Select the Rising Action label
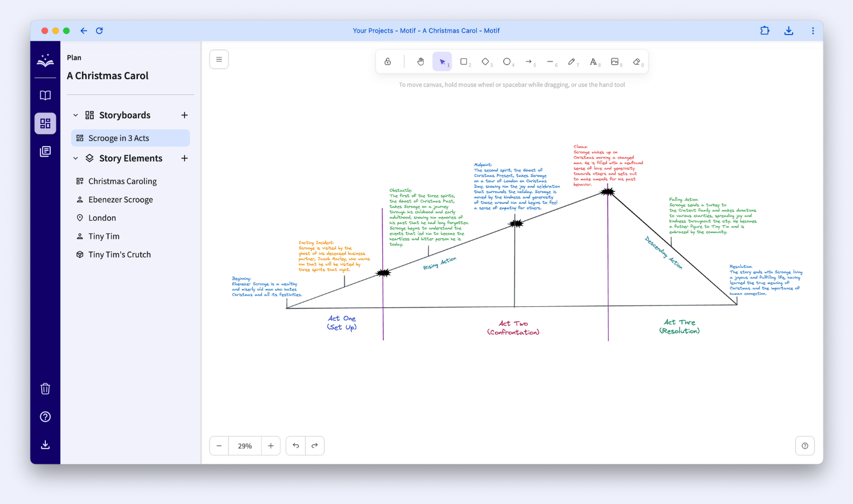 click(439, 264)
